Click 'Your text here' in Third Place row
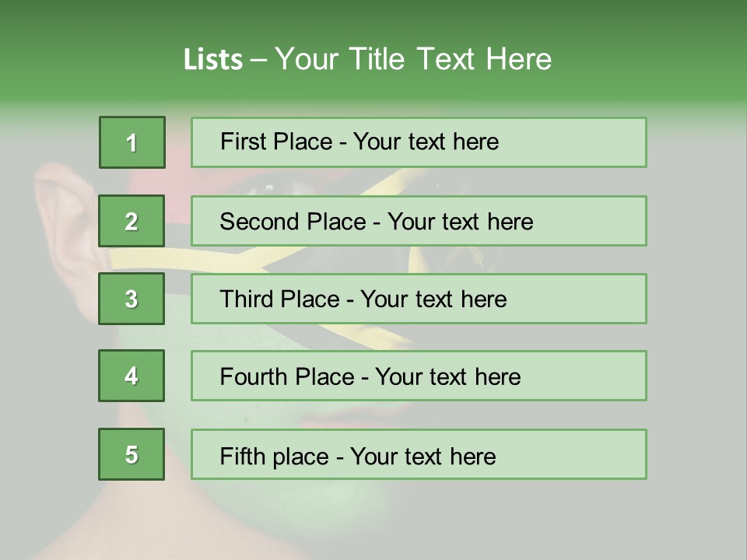The width and height of the screenshot is (747, 560). tap(433, 299)
